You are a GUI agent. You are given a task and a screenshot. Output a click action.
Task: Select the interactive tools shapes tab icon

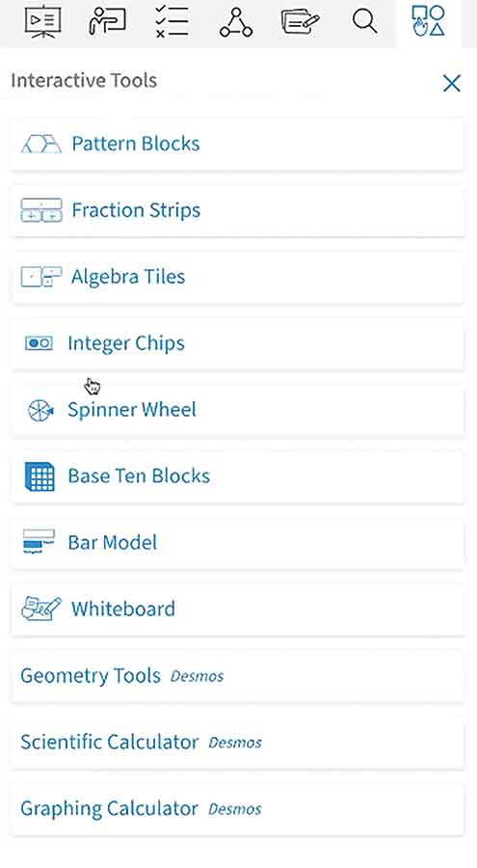point(428,21)
